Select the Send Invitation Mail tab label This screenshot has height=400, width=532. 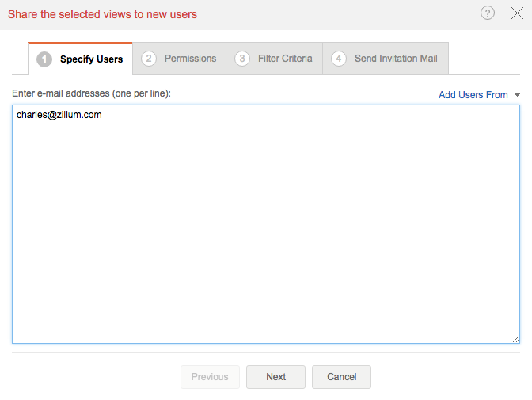point(396,59)
